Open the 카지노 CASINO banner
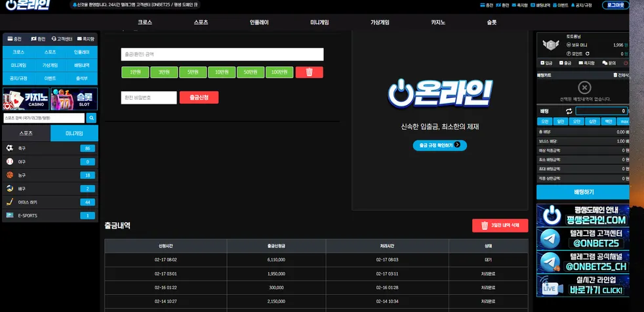Viewport: 644px width, 312px height. 26,99
